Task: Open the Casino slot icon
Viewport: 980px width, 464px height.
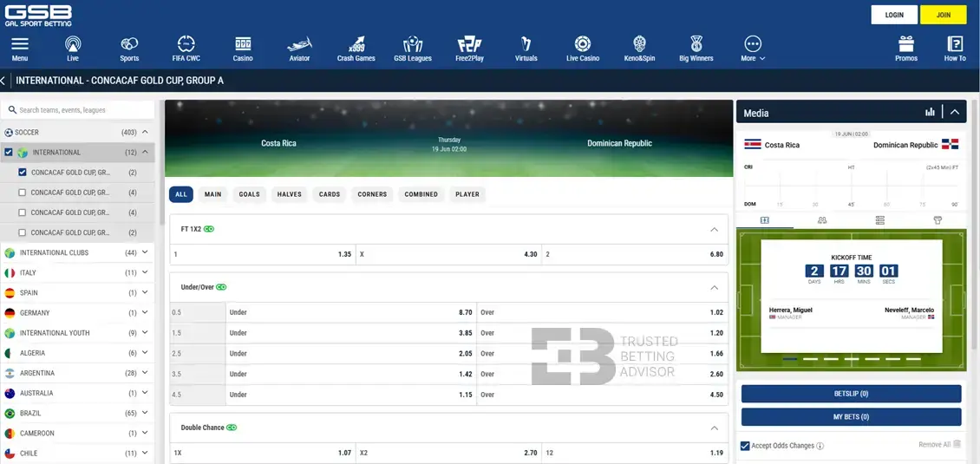Action: click(243, 44)
